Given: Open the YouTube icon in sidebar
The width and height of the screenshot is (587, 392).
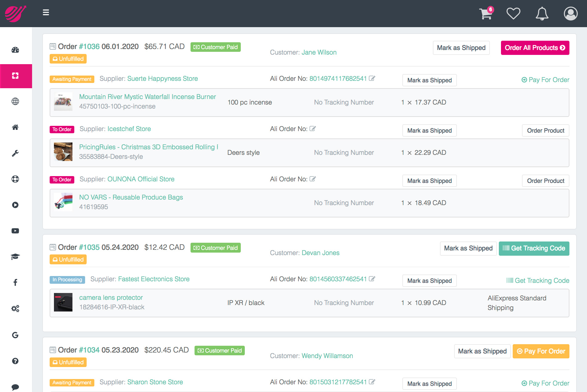Looking at the screenshot, I should click(x=15, y=231).
